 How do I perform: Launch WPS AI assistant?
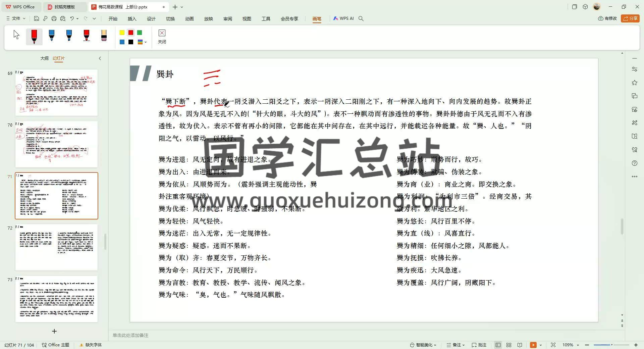coord(343,18)
